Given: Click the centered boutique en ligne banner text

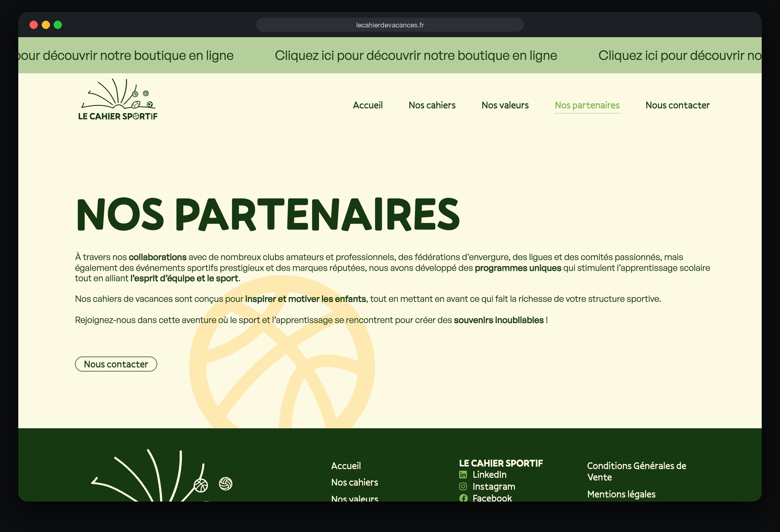Looking at the screenshot, I should click(x=416, y=55).
